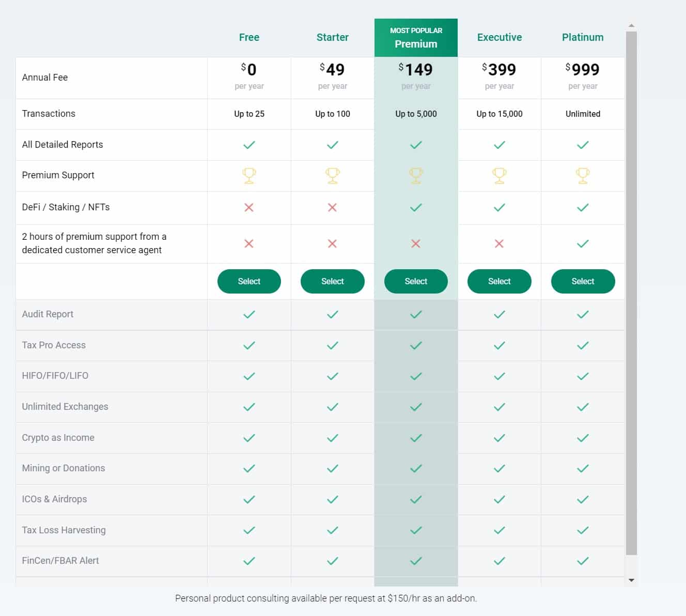The height and width of the screenshot is (616, 686).
Task: Click the DeFi/Staking/NFTs red X under Starter
Action: (333, 207)
